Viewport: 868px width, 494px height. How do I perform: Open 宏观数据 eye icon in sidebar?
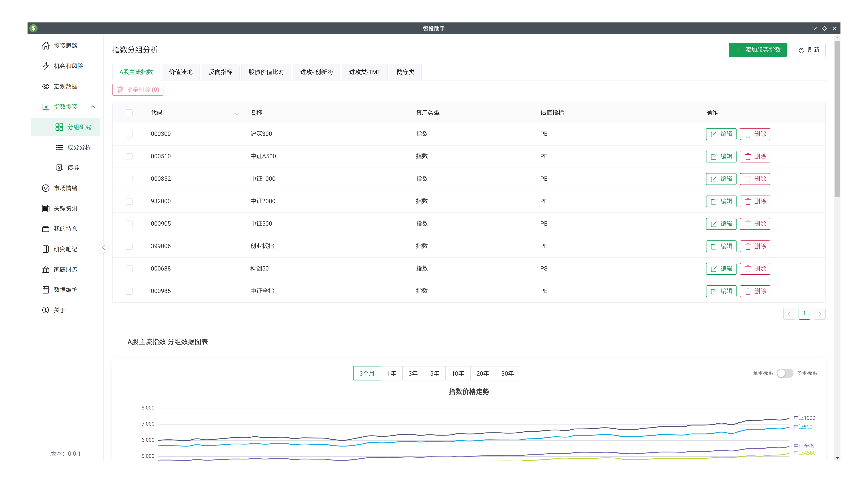click(x=46, y=86)
